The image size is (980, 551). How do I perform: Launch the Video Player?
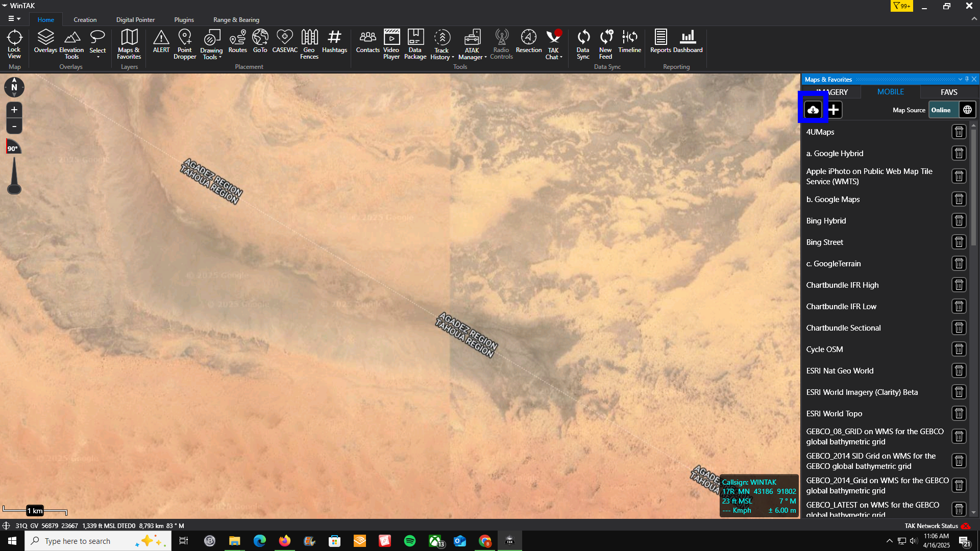click(391, 44)
